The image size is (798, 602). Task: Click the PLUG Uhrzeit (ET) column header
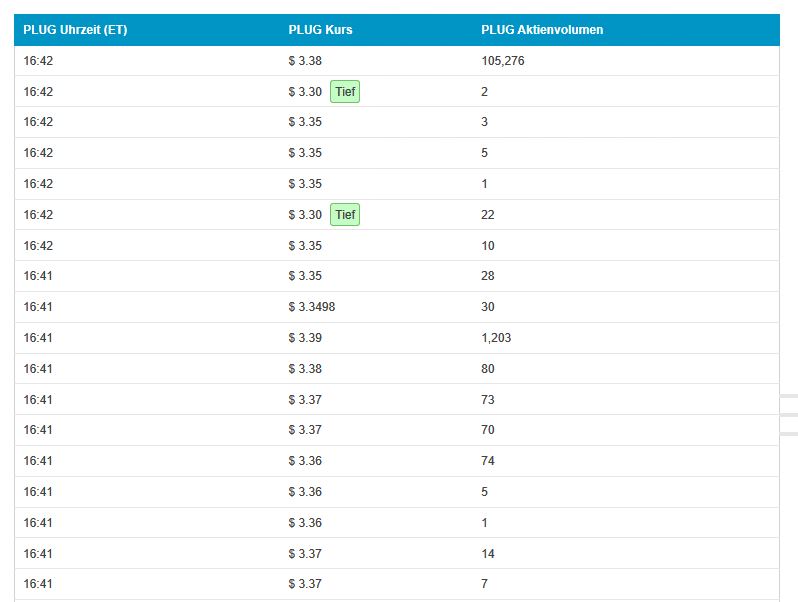75,30
